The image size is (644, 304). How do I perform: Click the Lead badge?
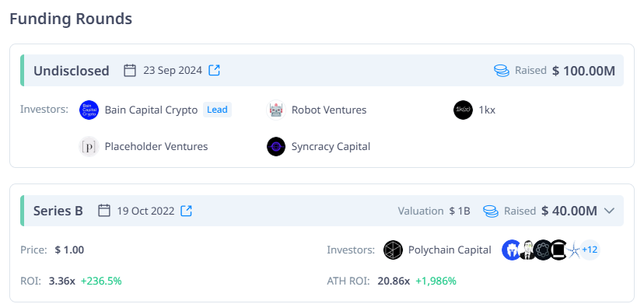click(217, 110)
